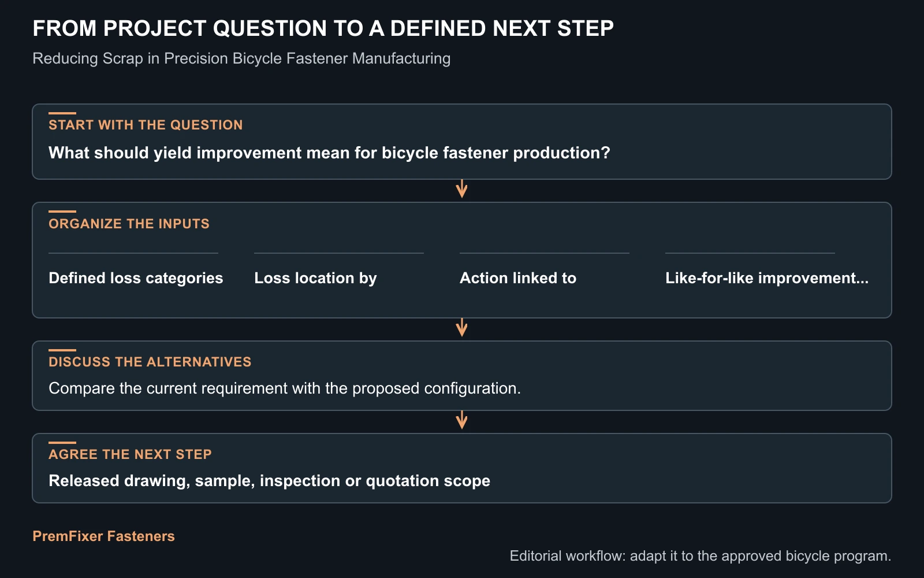Expand truncated Like-for-like improvement item
The width and height of the screenshot is (924, 578).
[x=767, y=278]
